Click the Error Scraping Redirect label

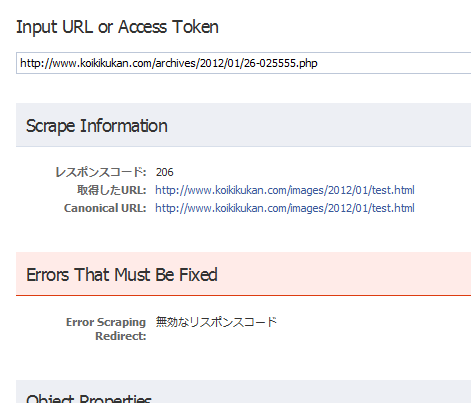click(x=106, y=329)
